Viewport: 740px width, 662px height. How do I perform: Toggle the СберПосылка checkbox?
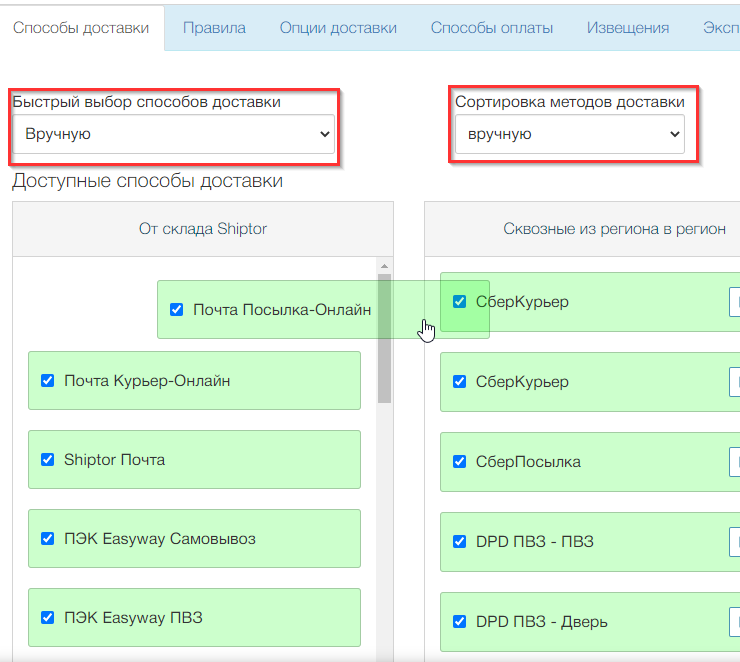click(x=460, y=462)
